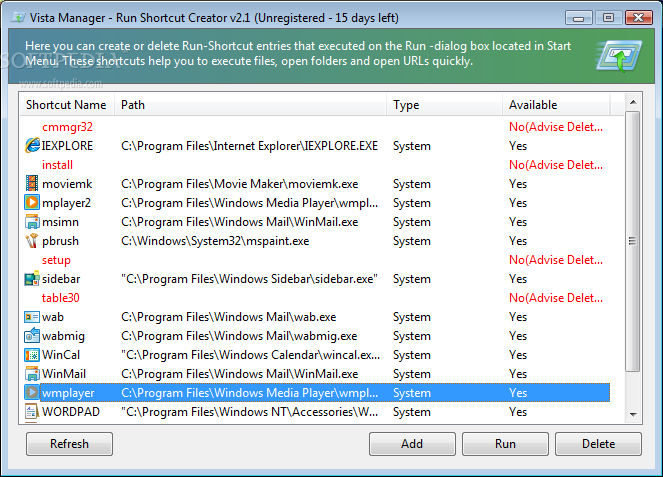Select the wab contacts card icon
Viewport: 663px width, 477px height.
(x=32, y=317)
